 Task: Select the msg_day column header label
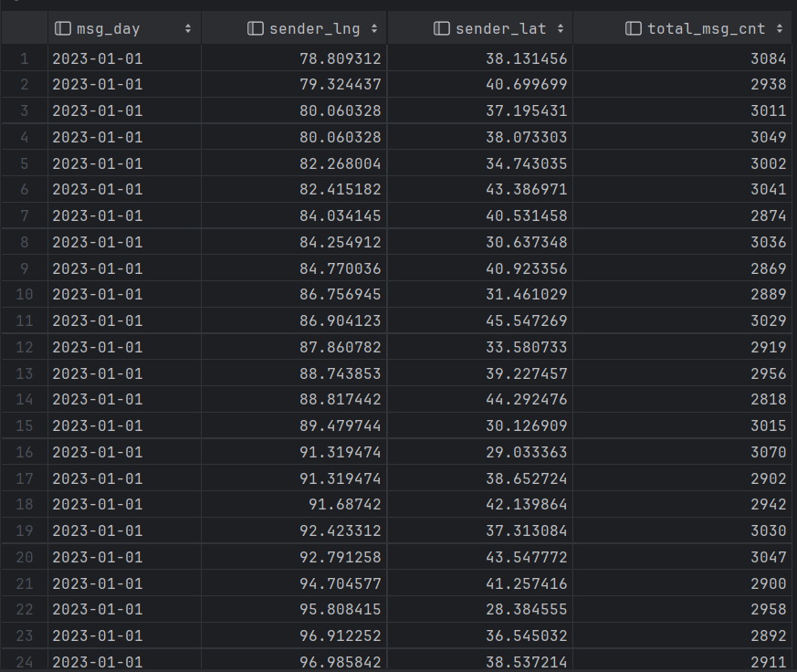point(109,29)
